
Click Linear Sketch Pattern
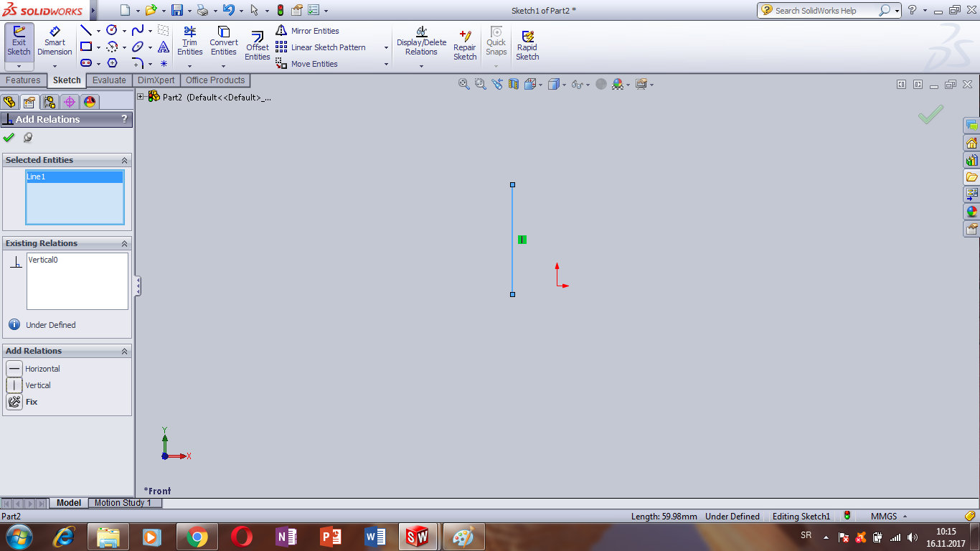pos(321,47)
